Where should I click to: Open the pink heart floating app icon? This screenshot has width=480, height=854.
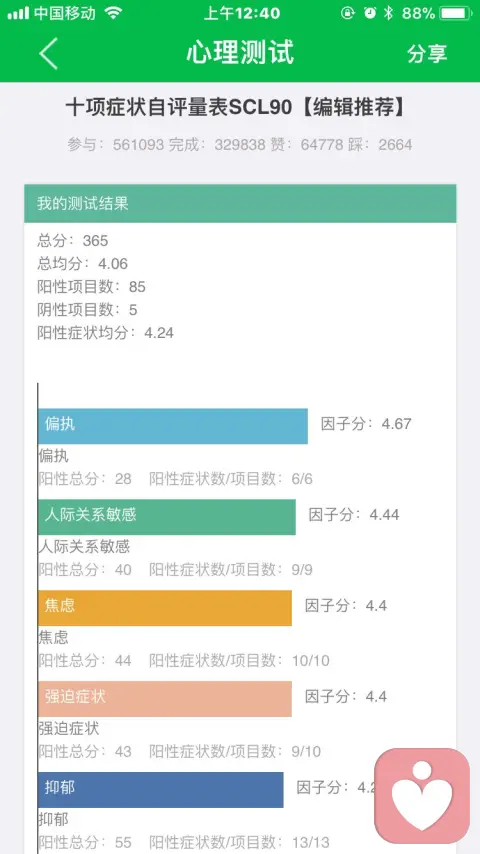click(422, 796)
